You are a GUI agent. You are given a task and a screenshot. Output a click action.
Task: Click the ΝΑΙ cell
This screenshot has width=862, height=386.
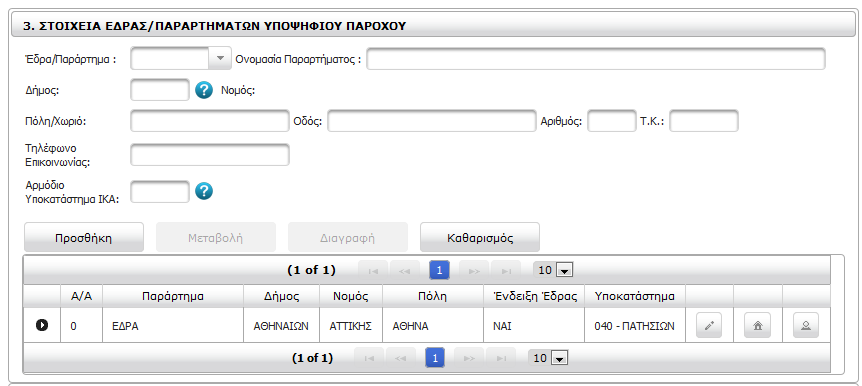[534, 326]
